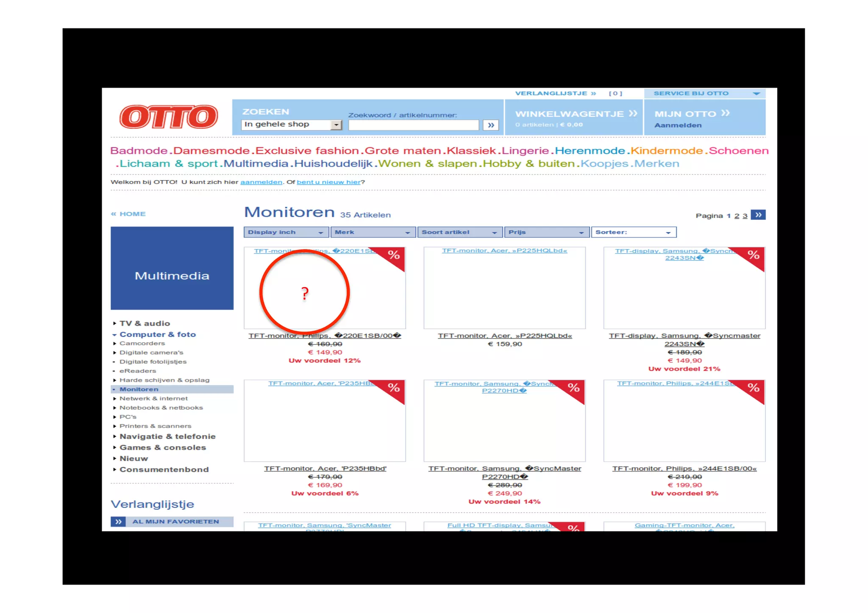Click discount percent badge on Samsung 2243SN
The height and width of the screenshot is (613, 868).
coord(754,255)
